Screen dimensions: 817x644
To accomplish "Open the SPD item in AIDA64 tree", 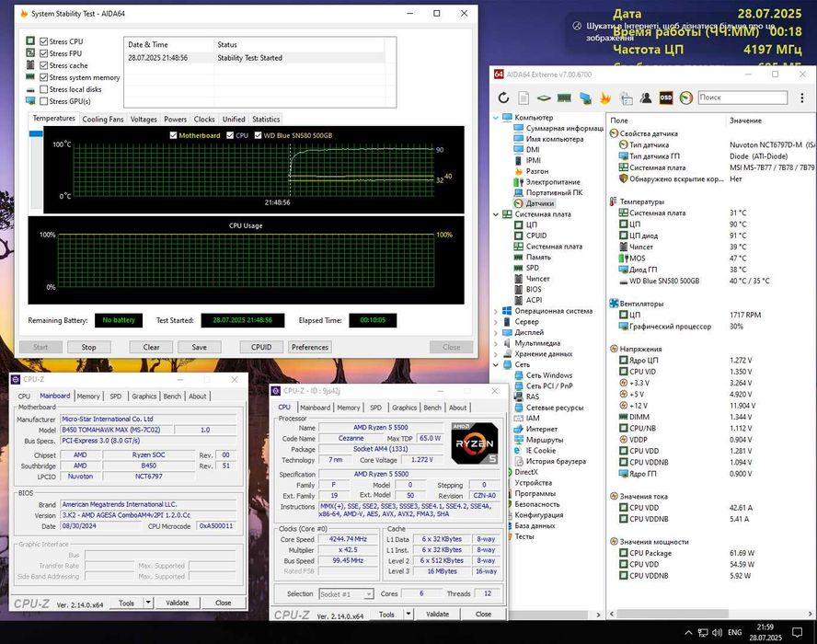I will click(532, 268).
